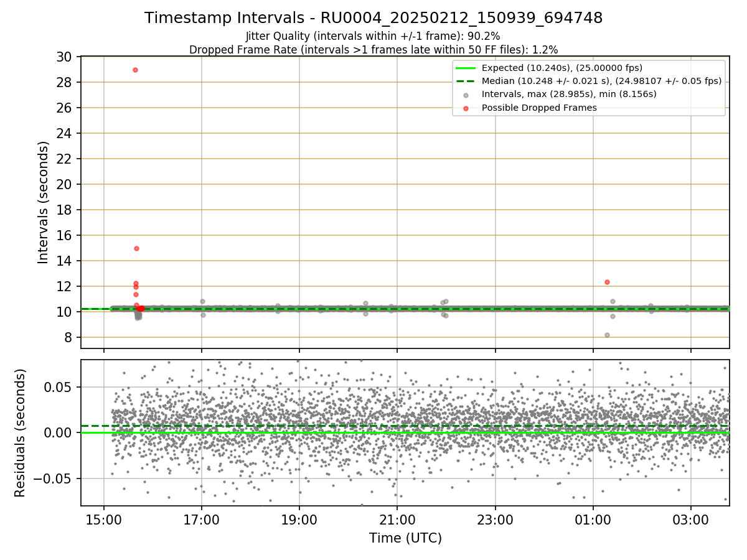The width and height of the screenshot is (747, 560).
Task: Click the red dropped-frame point near 29 seconds
Action: pos(135,70)
